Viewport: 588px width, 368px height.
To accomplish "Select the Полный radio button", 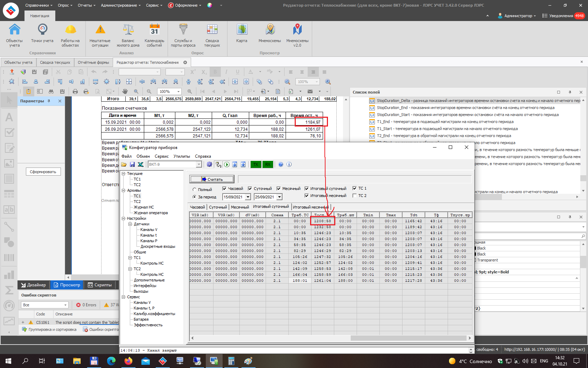I will (195, 190).
